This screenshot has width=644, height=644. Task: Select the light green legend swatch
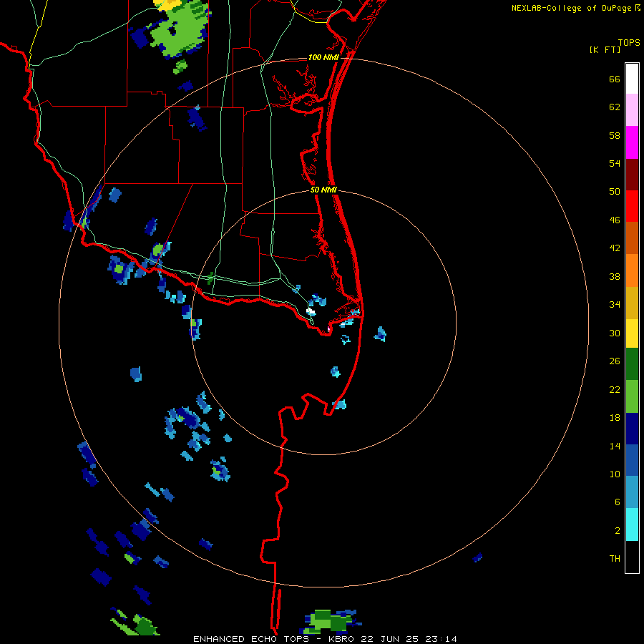point(632,396)
